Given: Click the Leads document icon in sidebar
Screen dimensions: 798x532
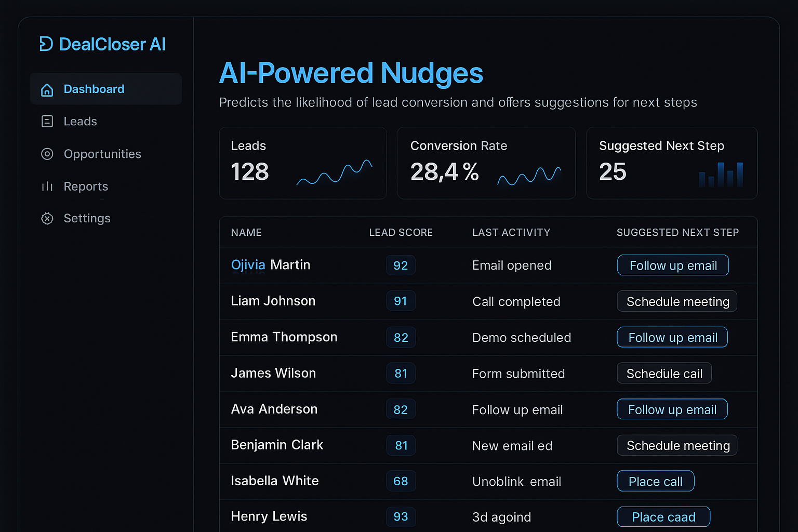Looking at the screenshot, I should click(47, 121).
